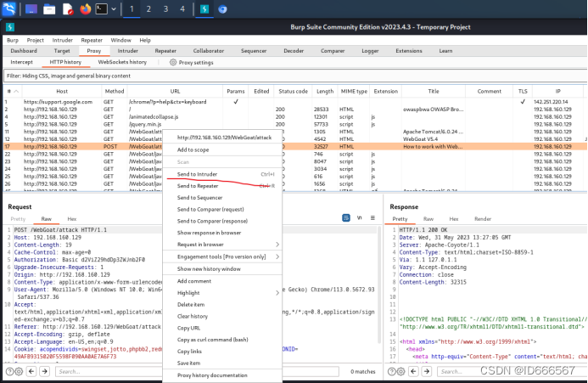This screenshot has height=383, width=588.
Task: Go to previous request search match
Action: pyautogui.click(x=31, y=372)
